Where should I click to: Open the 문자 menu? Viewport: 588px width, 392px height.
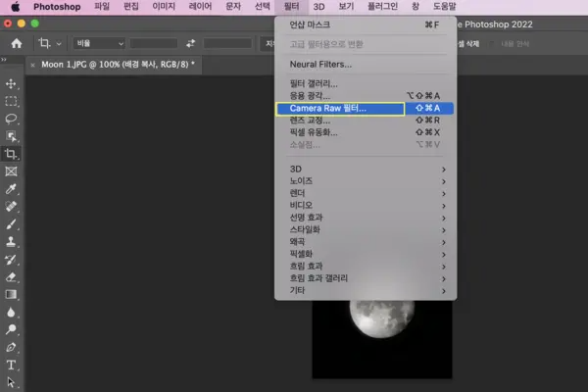click(x=233, y=7)
